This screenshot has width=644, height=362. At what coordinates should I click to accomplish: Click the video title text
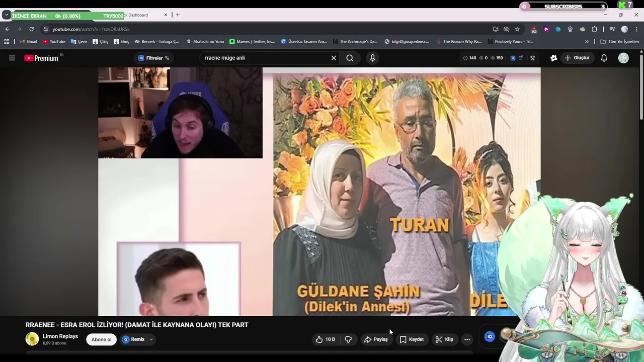tap(137, 325)
